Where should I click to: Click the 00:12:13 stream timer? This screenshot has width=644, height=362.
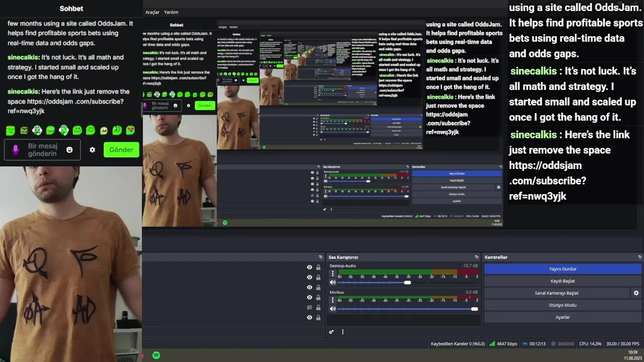pos(537,344)
